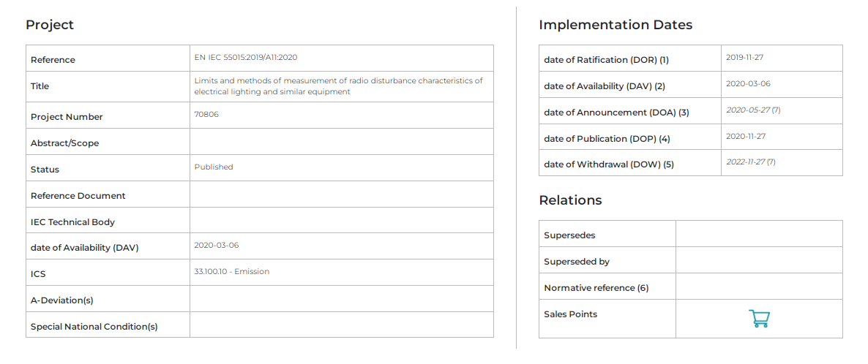This screenshot has width=868, height=364.
Task: Click the Normative reference (6) label
Action: coord(596,288)
